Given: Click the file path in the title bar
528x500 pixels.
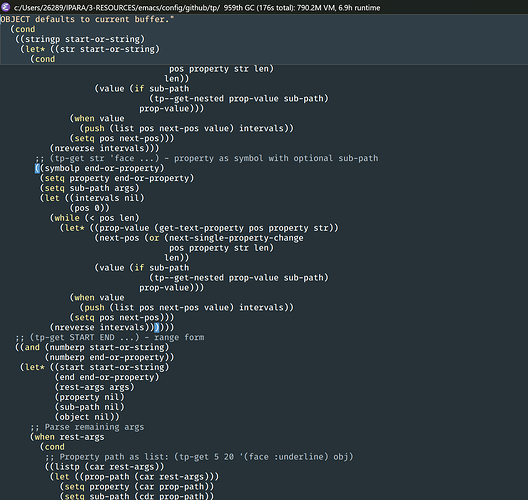Looking at the screenshot, I should [117, 8].
